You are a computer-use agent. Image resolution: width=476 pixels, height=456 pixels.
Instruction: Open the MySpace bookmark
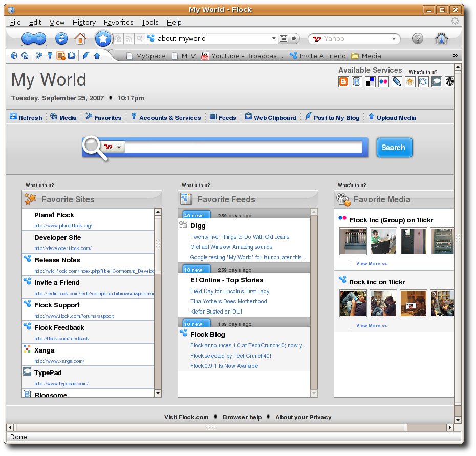146,56
